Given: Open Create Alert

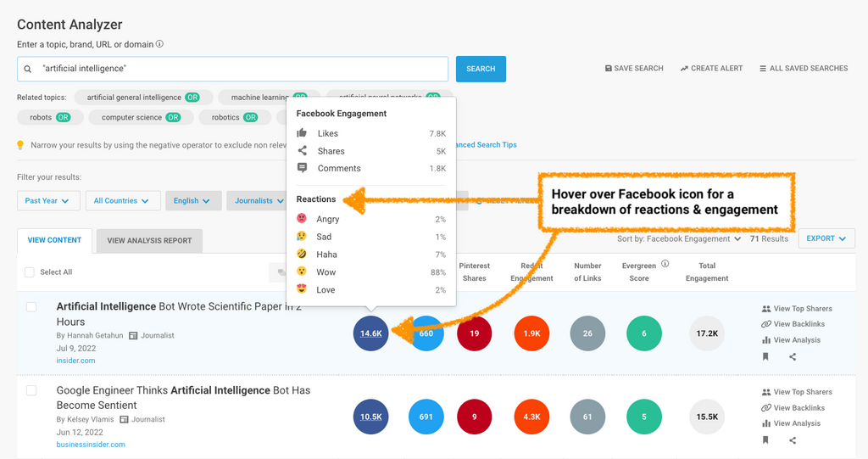Looking at the screenshot, I should click(x=711, y=69).
